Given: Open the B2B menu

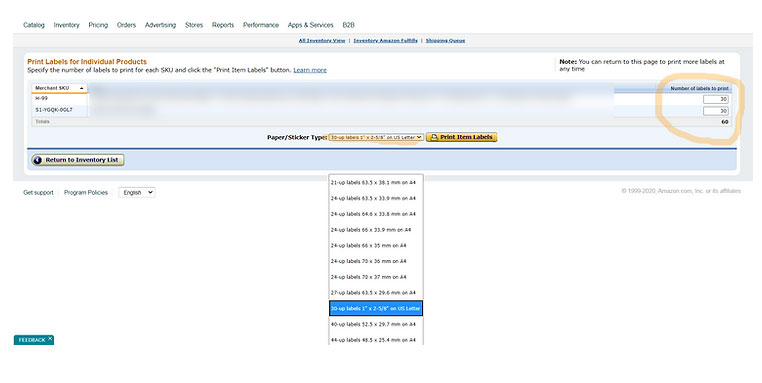Looking at the screenshot, I should coord(348,25).
